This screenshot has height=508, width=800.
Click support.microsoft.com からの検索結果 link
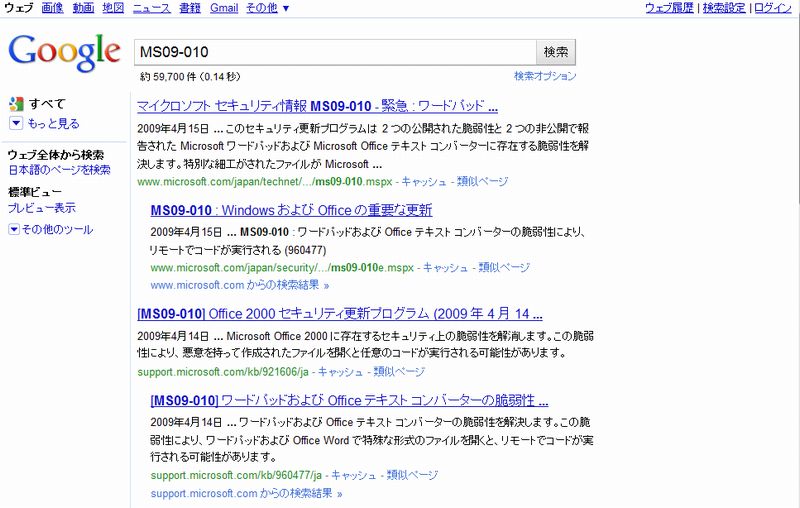[x=246, y=494]
